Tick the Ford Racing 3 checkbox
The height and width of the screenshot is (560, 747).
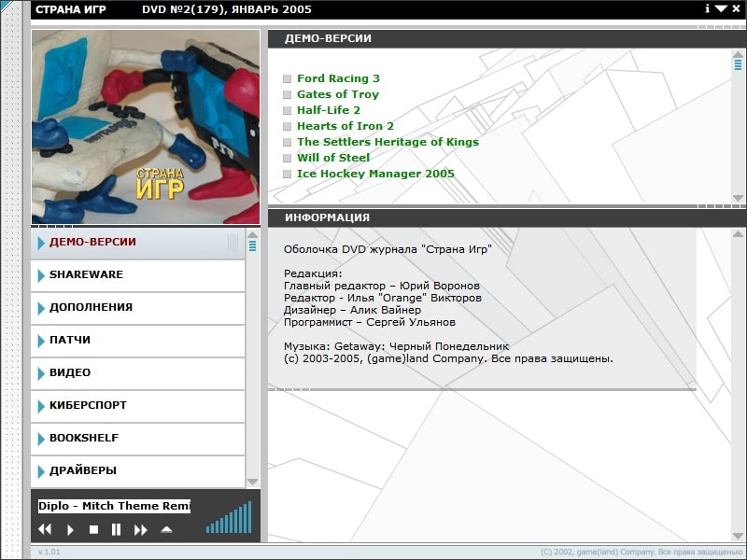[x=287, y=78]
